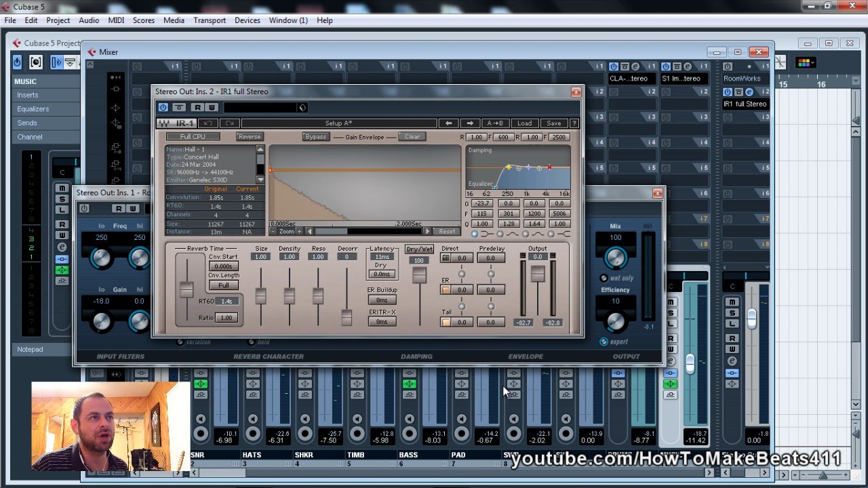Click the IR-1 plugin bypass icon

click(x=179, y=107)
